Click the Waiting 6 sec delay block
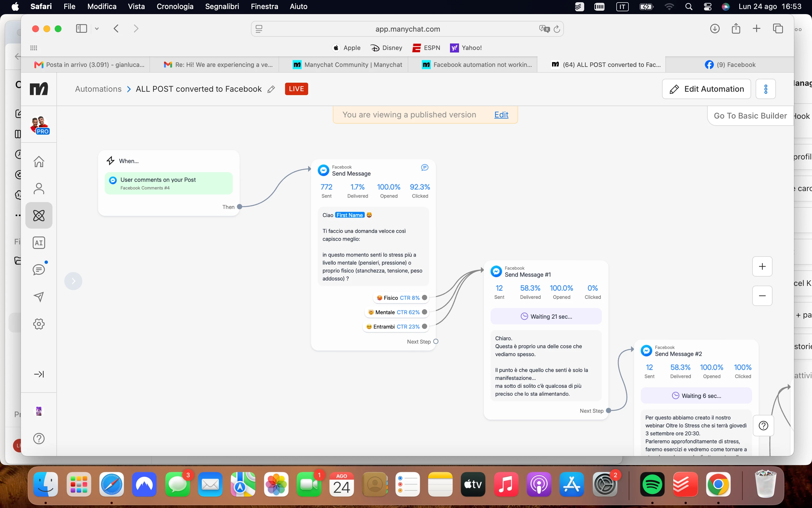The height and width of the screenshot is (508, 812). [696, 396]
